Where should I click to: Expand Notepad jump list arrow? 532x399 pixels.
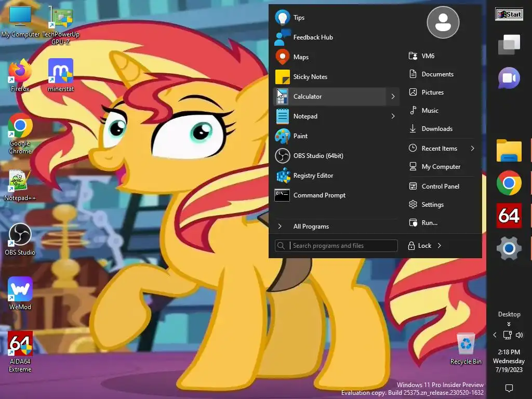point(393,116)
